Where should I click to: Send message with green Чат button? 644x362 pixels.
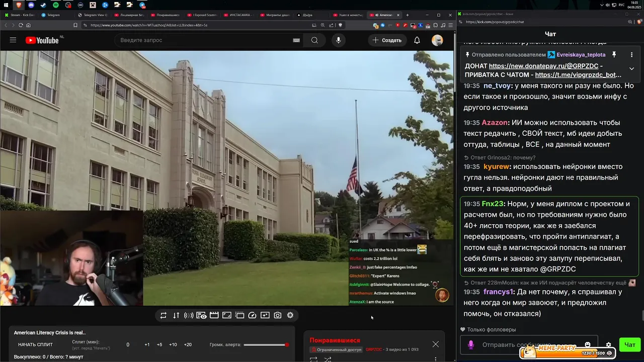(x=629, y=345)
